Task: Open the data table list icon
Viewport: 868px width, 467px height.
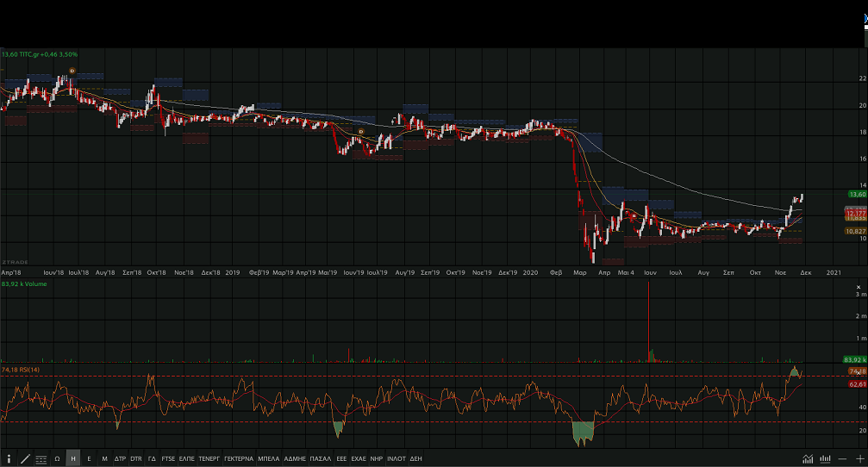Action: click(41, 459)
